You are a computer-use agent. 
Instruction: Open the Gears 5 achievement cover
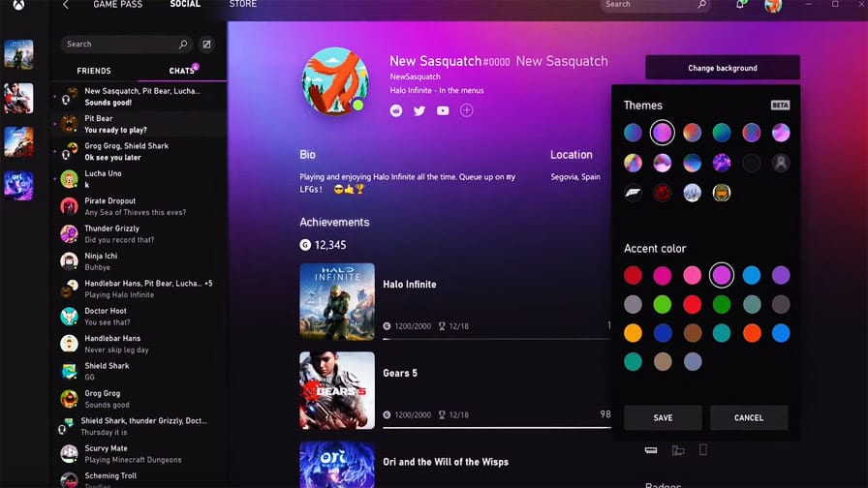pos(337,390)
